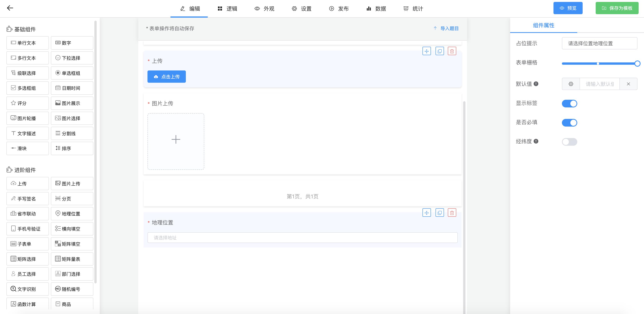Click the 保存为模板 button
644x314 pixels.
coord(617,8)
